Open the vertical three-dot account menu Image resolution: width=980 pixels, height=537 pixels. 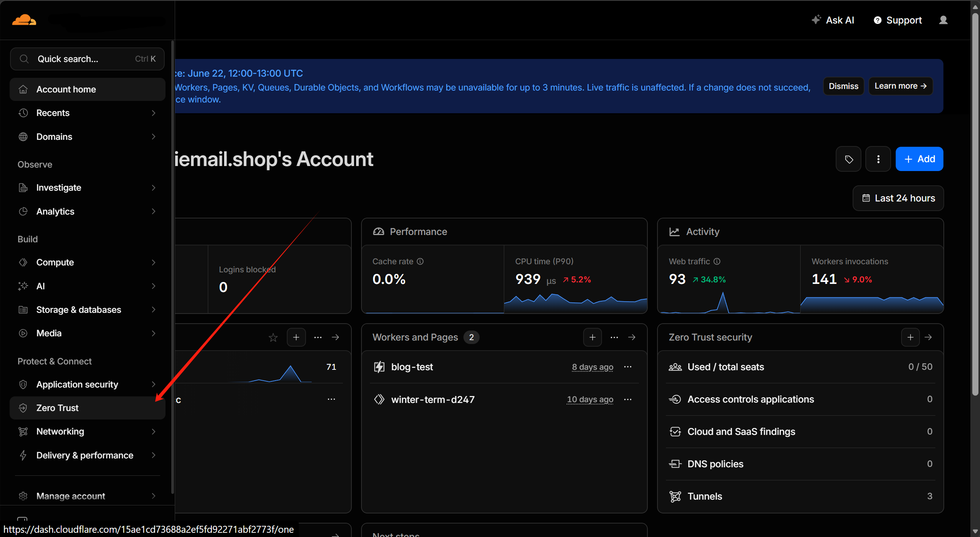pyautogui.click(x=878, y=159)
